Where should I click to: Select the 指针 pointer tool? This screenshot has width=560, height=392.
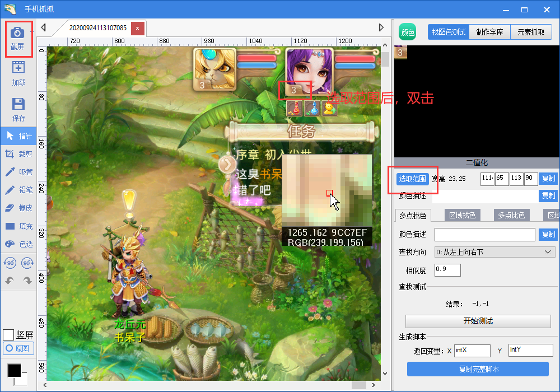[x=18, y=136]
